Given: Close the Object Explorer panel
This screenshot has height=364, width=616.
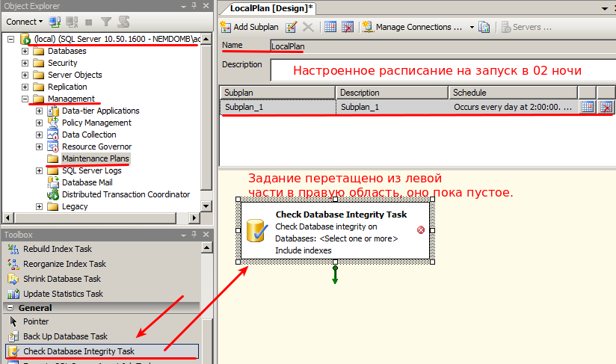Looking at the screenshot, I should 206,6.
